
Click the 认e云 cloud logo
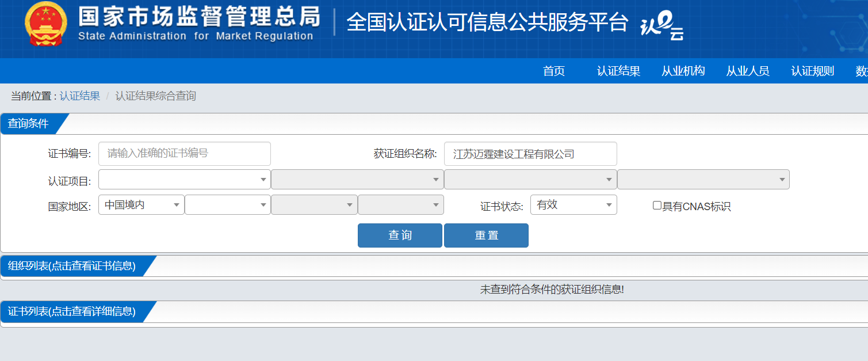(x=662, y=26)
